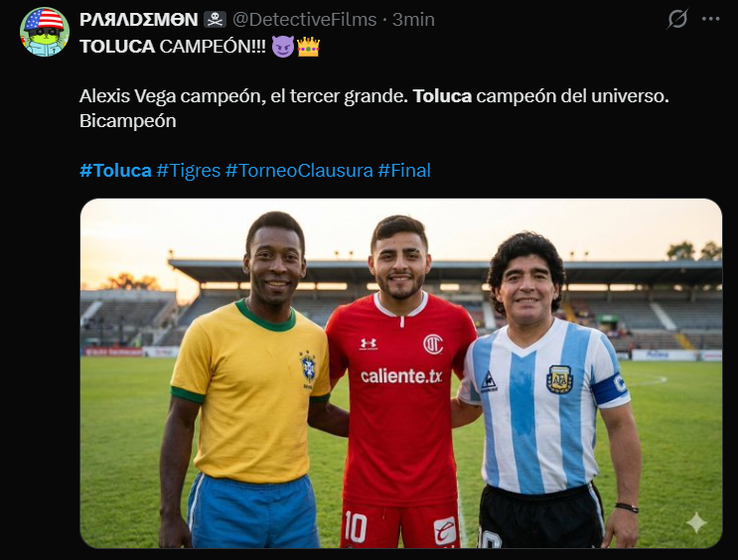Viewport: 738px width, 560px height.
Task: Click the sparkle icon on the photo
Action: pos(696,522)
